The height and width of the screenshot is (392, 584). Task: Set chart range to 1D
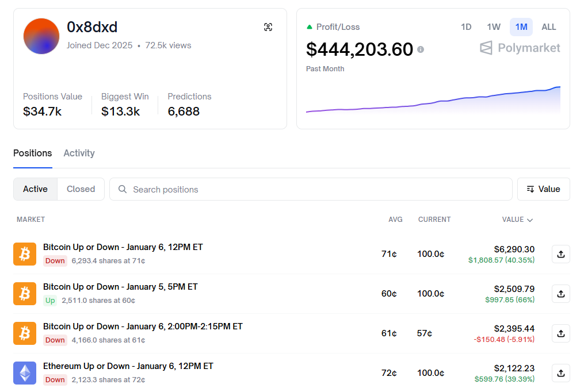[x=466, y=27]
